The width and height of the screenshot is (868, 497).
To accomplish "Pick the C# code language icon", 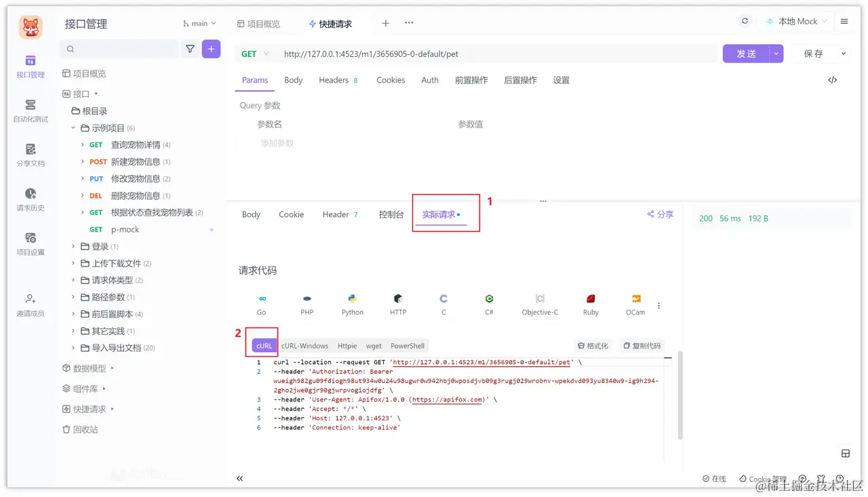I will click(489, 304).
